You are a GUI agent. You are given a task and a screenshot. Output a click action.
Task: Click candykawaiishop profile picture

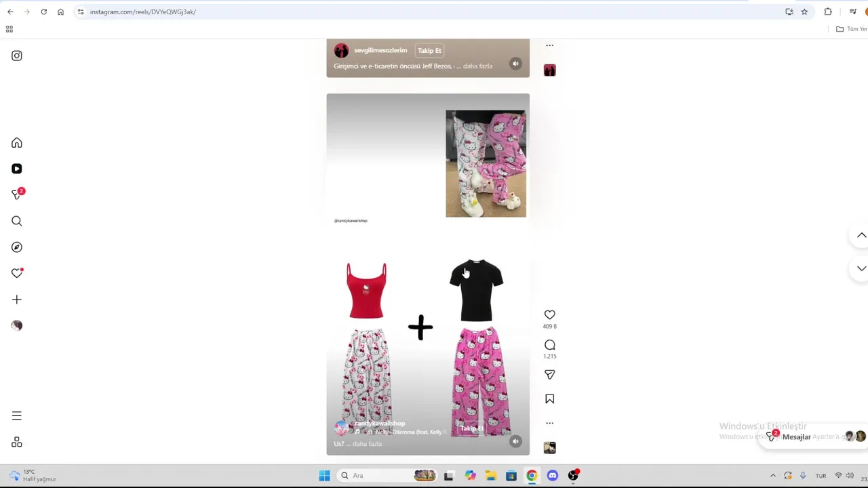[341, 428]
